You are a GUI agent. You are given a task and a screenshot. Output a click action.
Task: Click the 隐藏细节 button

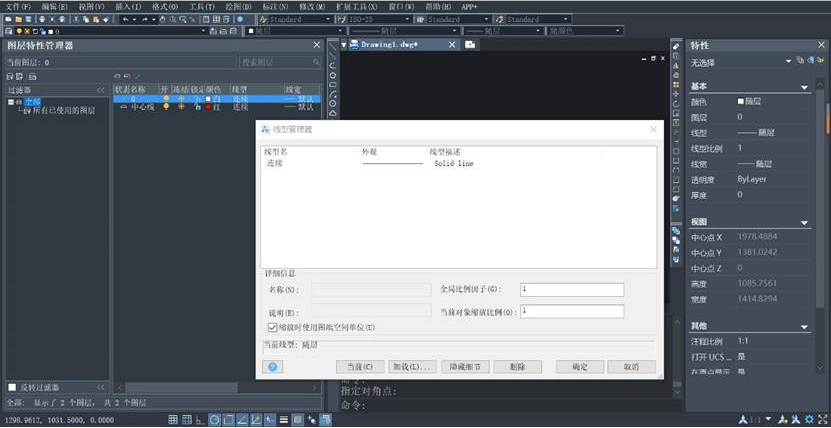point(465,367)
